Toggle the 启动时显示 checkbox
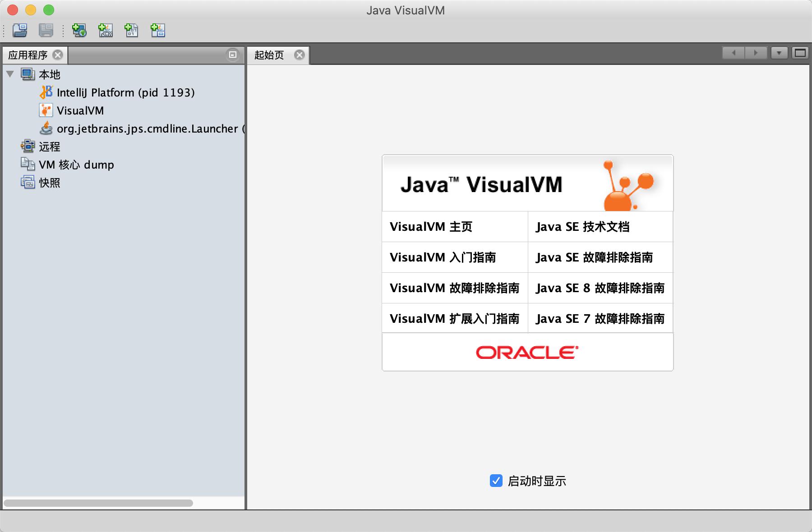 coord(496,481)
